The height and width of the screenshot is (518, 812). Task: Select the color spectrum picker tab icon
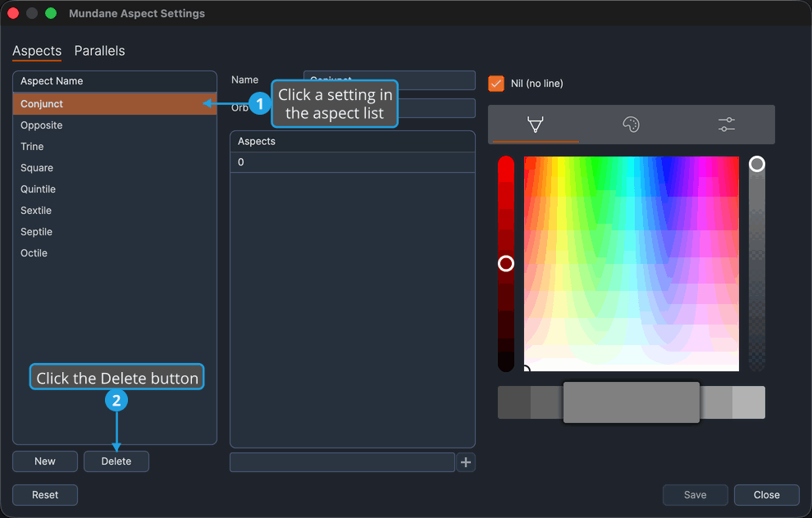pos(535,125)
